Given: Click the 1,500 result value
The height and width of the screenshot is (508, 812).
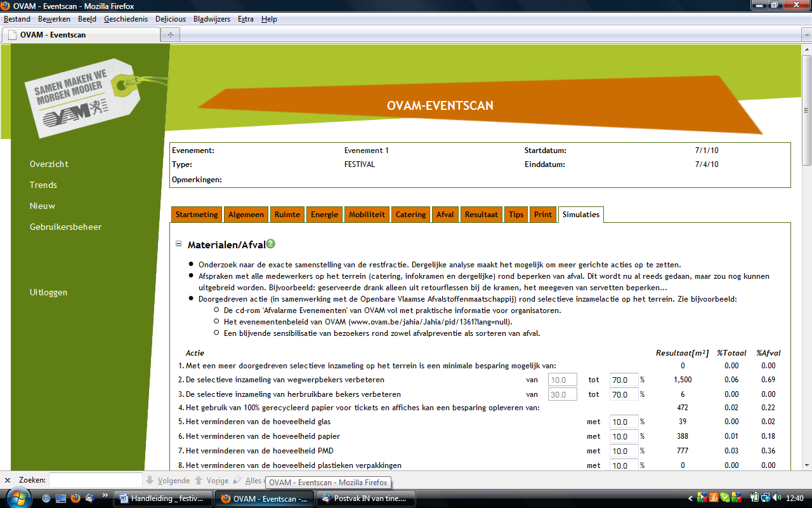Looking at the screenshot, I should [683, 380].
